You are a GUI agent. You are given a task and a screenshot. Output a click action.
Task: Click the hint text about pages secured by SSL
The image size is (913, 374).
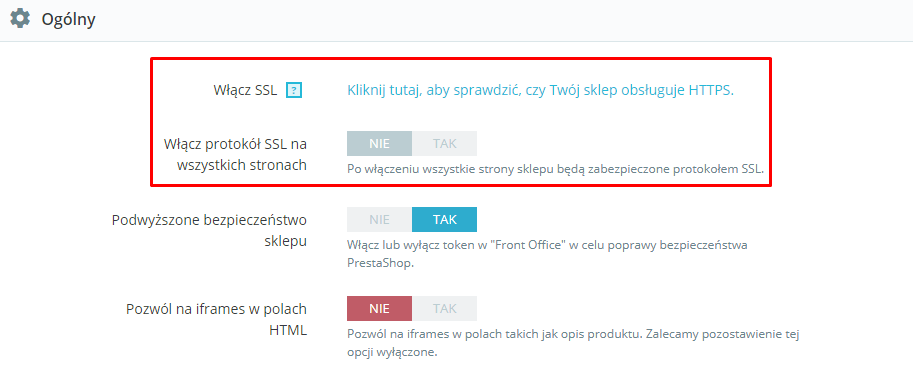[555, 168]
